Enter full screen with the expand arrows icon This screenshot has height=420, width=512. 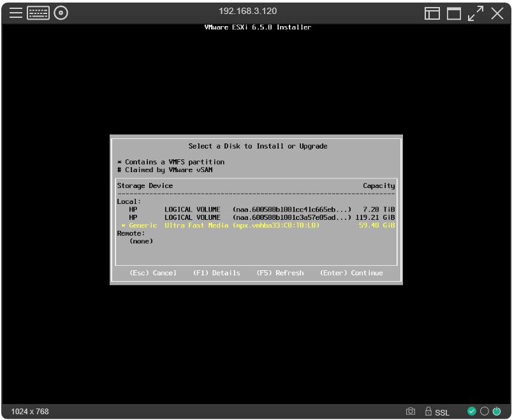click(x=476, y=13)
